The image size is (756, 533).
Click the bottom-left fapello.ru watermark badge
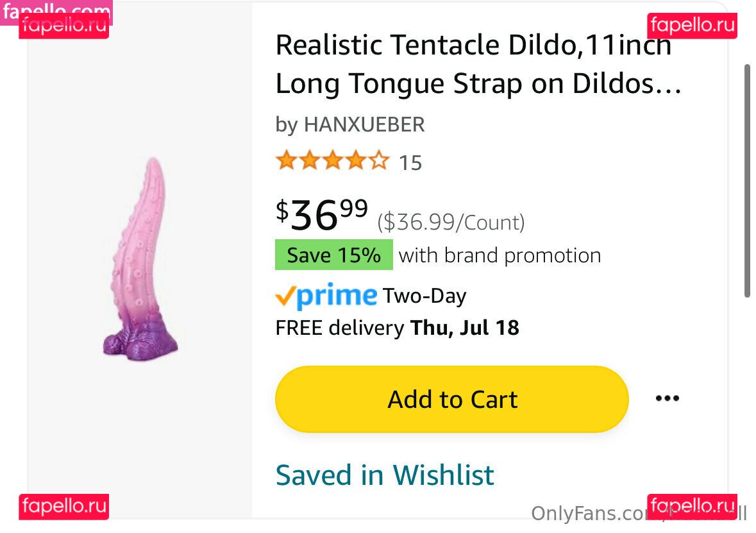click(x=63, y=506)
